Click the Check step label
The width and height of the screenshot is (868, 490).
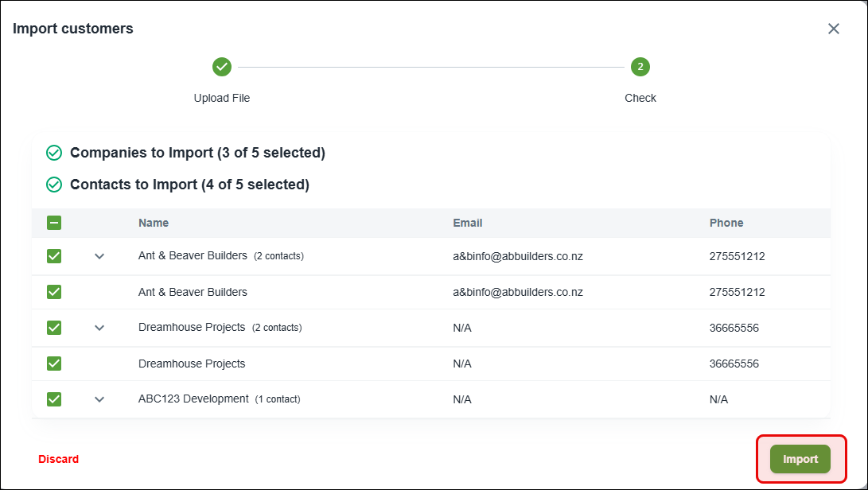point(640,98)
